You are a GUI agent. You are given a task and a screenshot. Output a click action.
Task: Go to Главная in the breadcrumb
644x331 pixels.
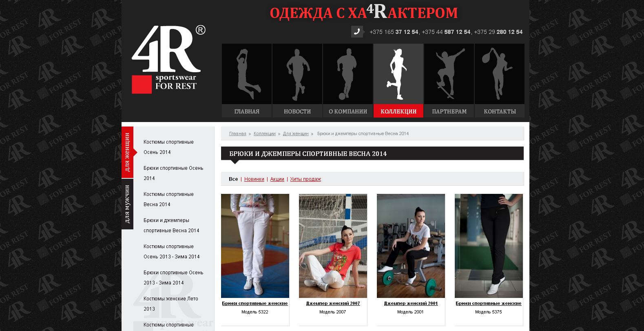click(238, 133)
